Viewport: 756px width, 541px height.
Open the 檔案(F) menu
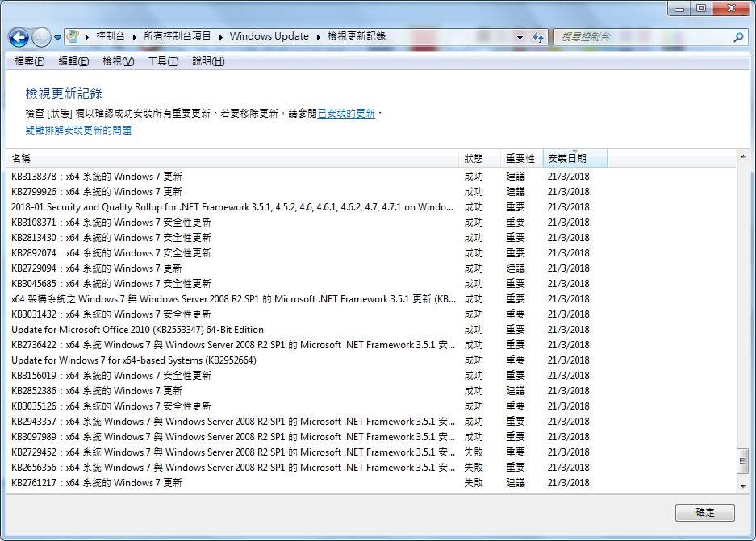pos(29,61)
